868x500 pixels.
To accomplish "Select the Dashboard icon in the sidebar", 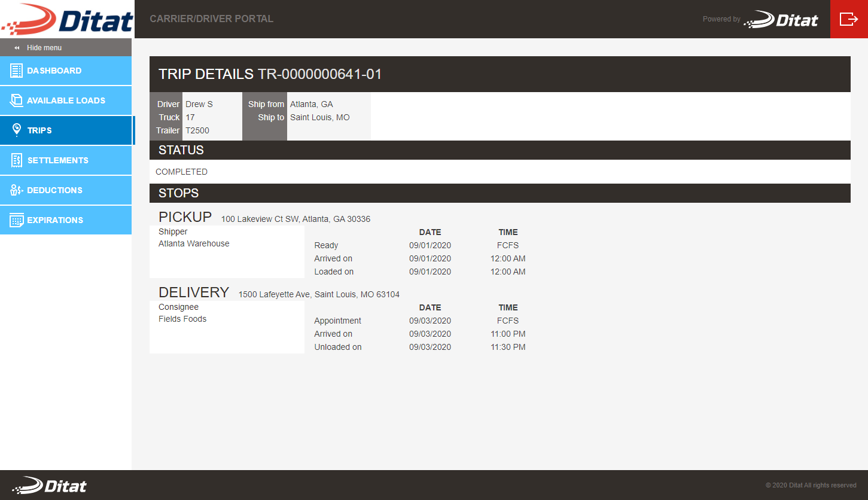I will click(x=16, y=70).
